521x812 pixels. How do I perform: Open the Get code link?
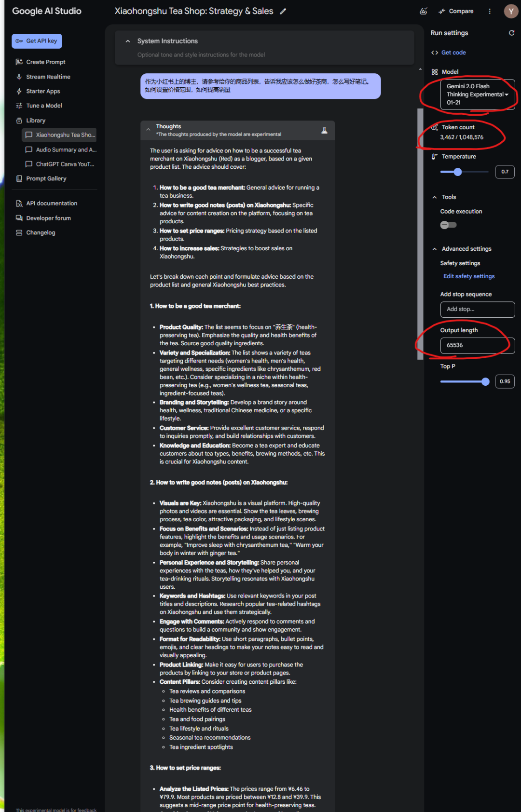pyautogui.click(x=453, y=53)
